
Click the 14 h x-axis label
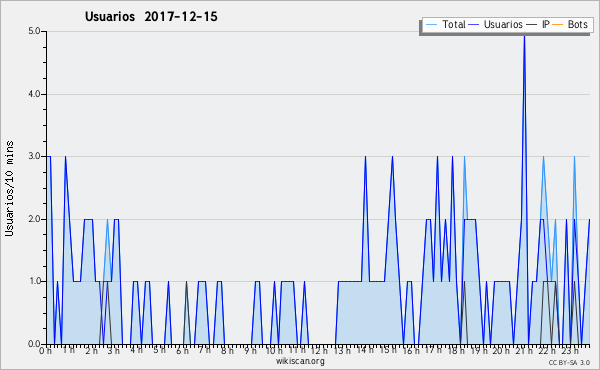tap(365, 350)
